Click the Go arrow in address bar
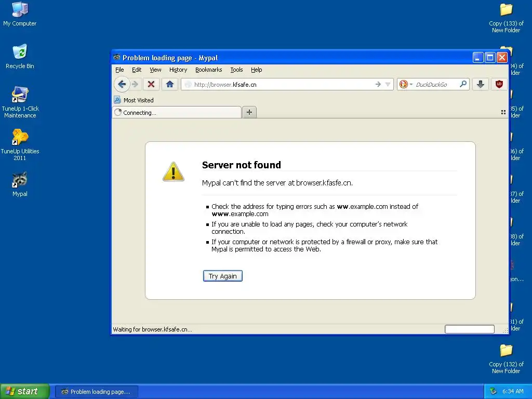This screenshot has width=532, height=399. pos(378,85)
